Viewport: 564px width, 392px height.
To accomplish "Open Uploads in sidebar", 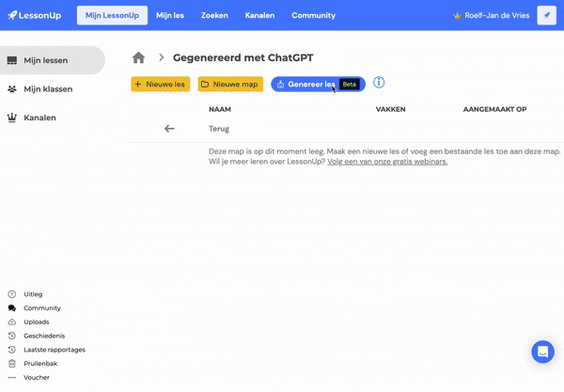I will (37, 321).
